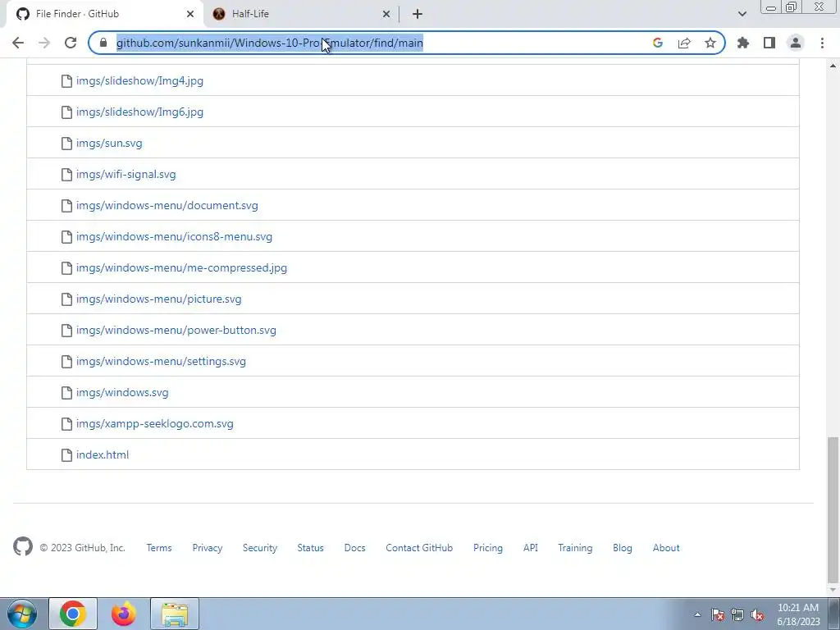840x630 pixels.
Task: Click file icon beside imgs/wifi-signal.svg
Action: coord(66,174)
